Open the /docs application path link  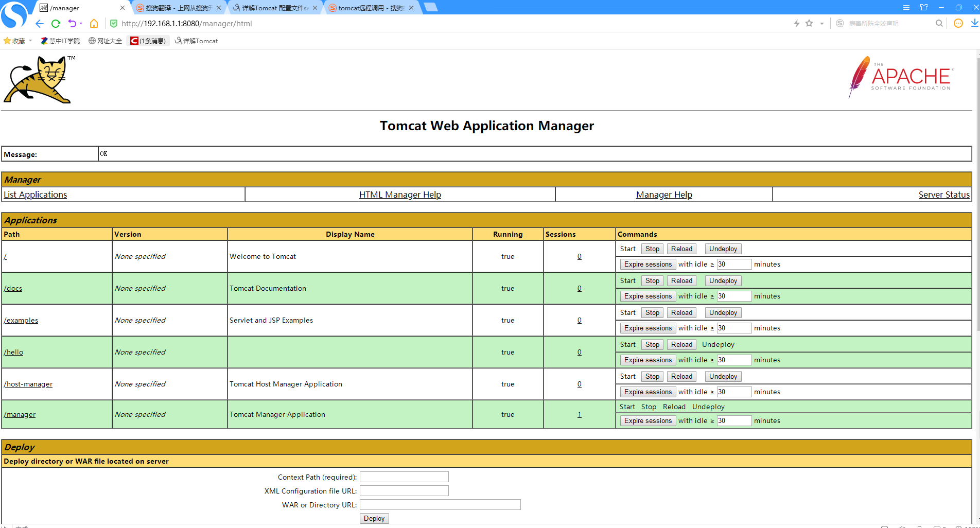tap(13, 288)
